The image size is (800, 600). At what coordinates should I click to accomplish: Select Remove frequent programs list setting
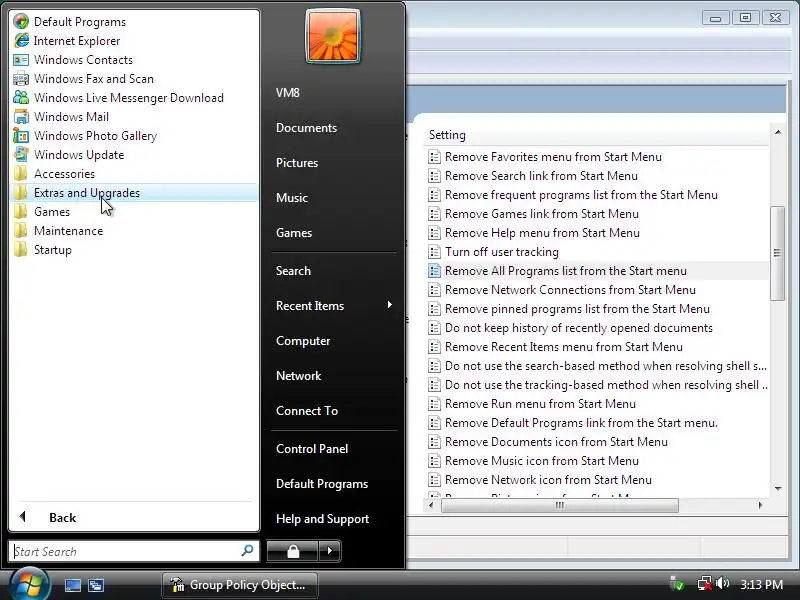pos(581,195)
